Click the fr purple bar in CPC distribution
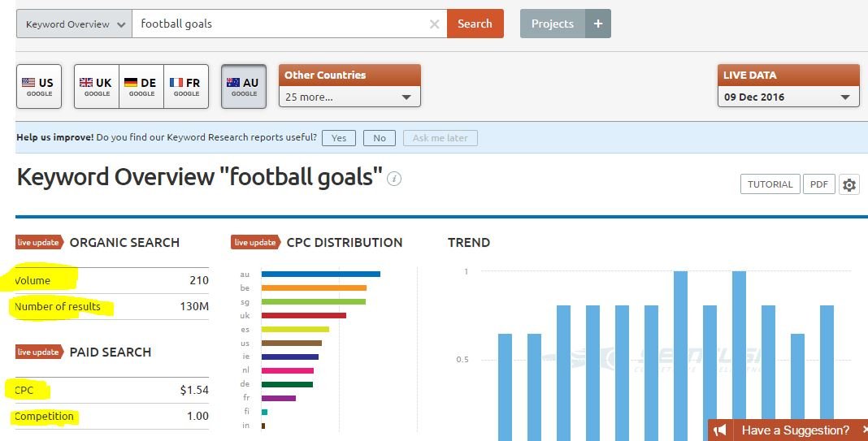Image resolution: width=868 pixels, height=441 pixels. tap(279, 398)
